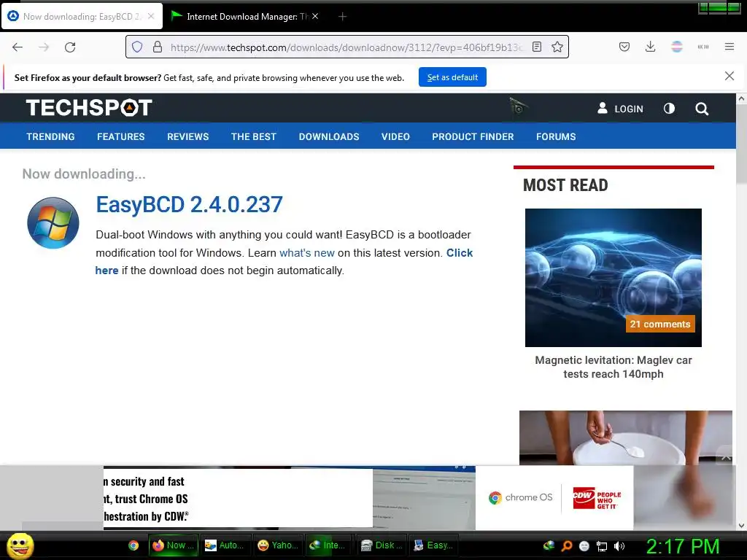
Task: Switch to Easy... taskbar window
Action: (x=433, y=545)
